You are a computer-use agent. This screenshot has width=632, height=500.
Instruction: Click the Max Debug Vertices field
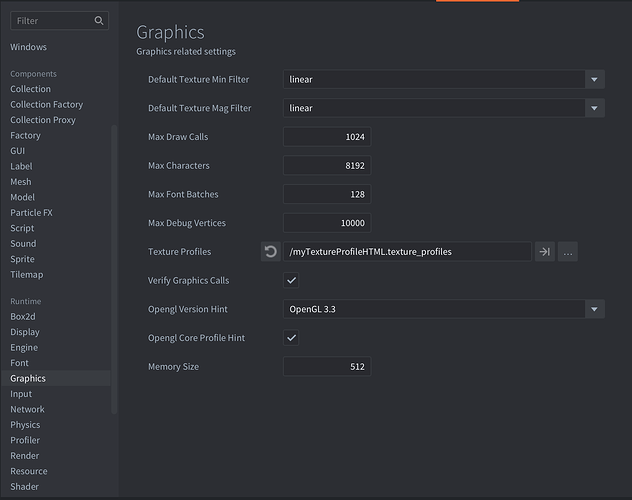tap(327, 223)
